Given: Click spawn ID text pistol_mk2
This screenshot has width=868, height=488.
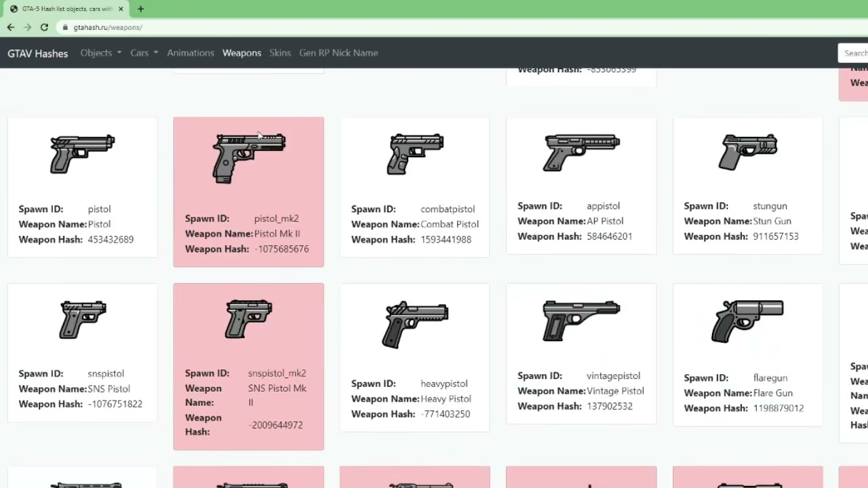Looking at the screenshot, I should click(x=276, y=219).
